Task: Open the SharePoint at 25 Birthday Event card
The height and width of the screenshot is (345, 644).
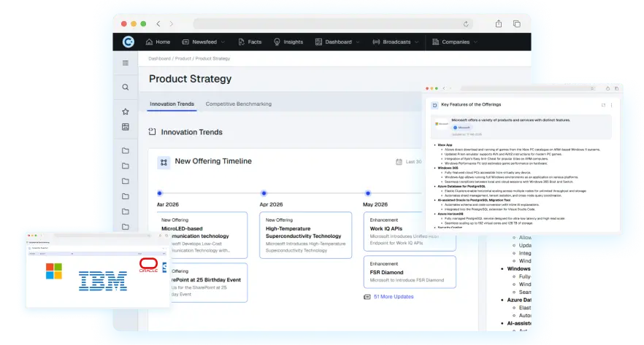Action: pos(208,283)
